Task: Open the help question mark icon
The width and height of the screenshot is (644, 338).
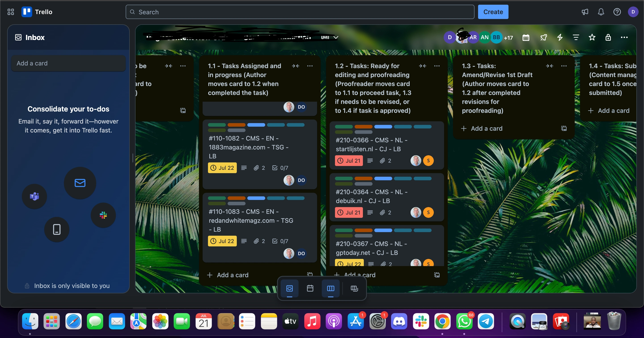Action: pos(617,12)
